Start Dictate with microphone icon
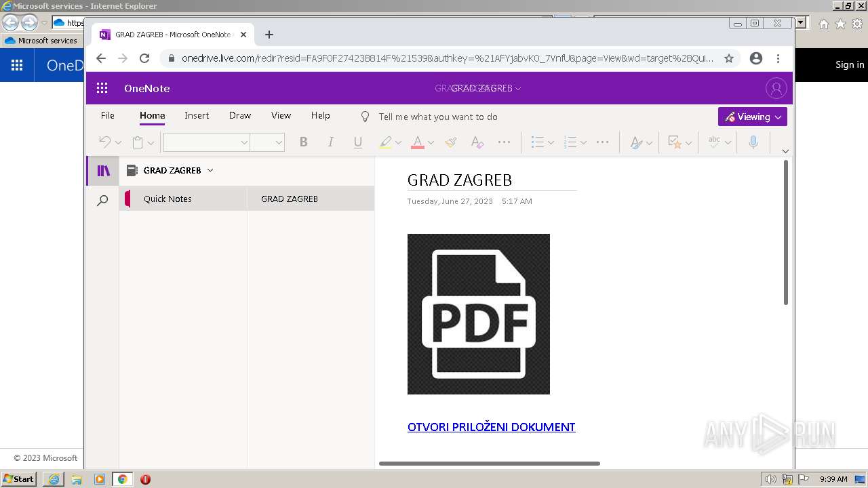Viewport: 868px width, 488px height. [753, 142]
